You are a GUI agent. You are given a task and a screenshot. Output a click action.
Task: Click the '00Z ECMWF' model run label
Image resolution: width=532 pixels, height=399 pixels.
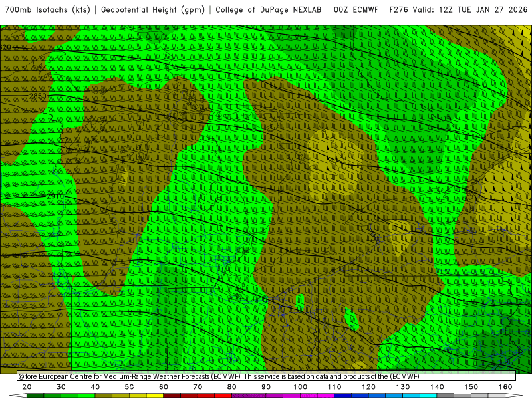click(356, 10)
